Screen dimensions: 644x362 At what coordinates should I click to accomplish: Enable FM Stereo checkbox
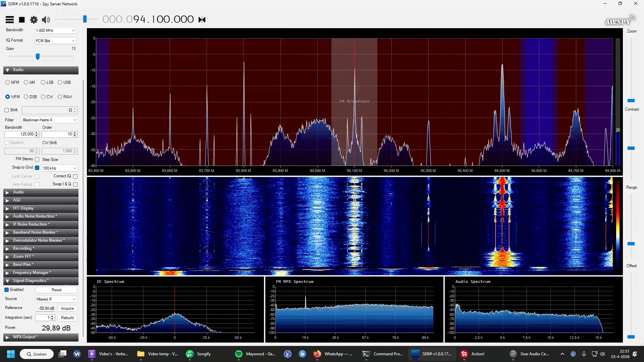37,160
